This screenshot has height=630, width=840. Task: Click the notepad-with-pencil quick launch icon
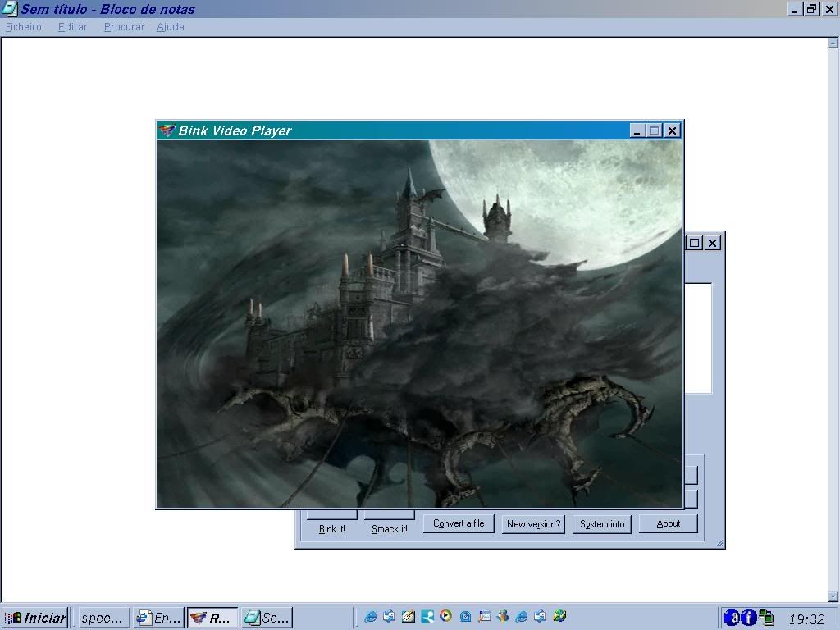coord(409,616)
